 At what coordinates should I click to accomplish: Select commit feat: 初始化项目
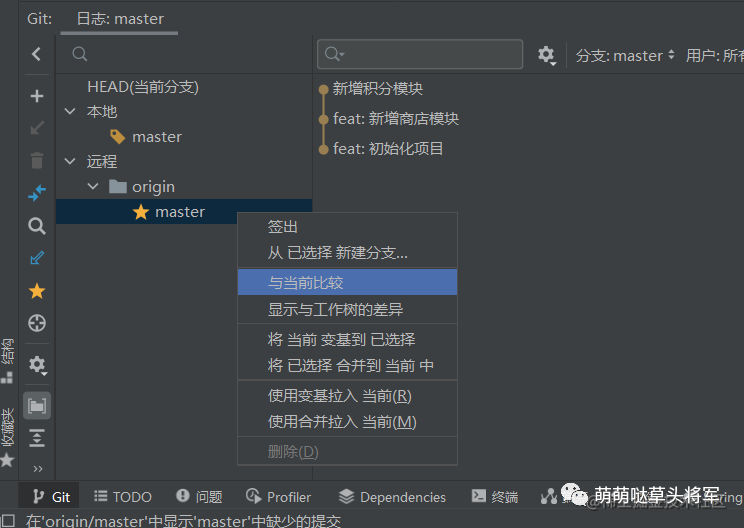(x=388, y=148)
